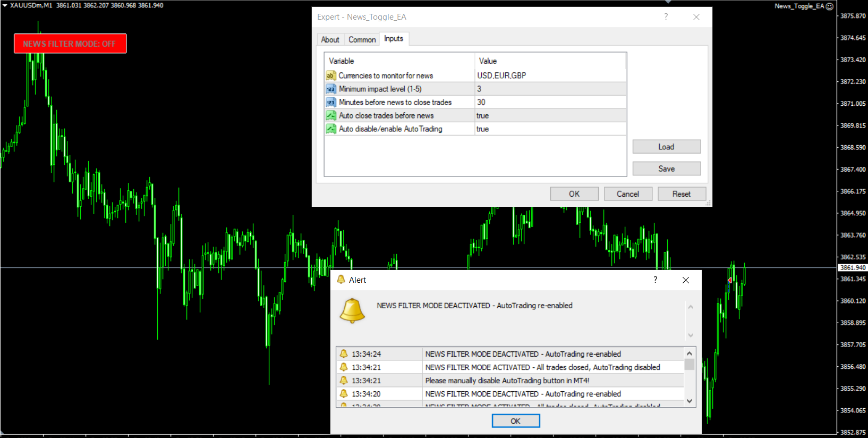This screenshot has width=868, height=438.
Task: Click the current price label 3861.940
Action: pyautogui.click(x=853, y=268)
